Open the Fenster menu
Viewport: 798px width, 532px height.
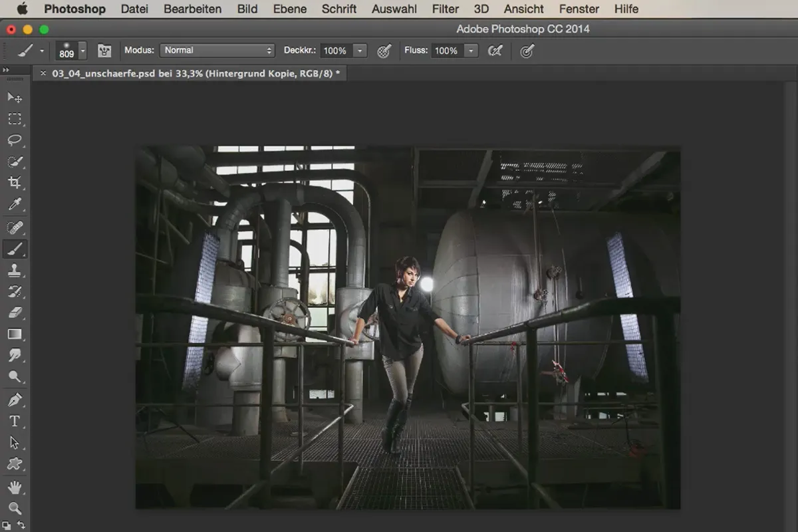pyautogui.click(x=579, y=9)
